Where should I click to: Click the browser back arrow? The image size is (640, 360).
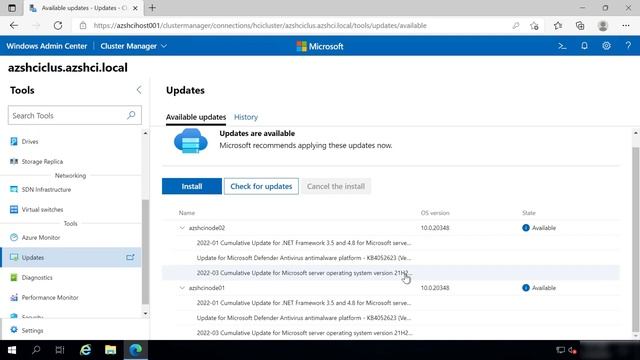point(14,25)
